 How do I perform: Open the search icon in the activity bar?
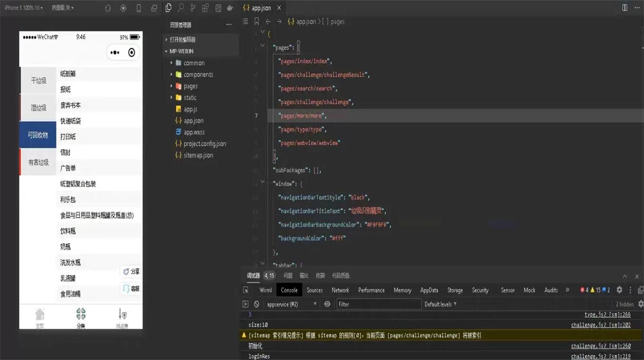pos(181,8)
